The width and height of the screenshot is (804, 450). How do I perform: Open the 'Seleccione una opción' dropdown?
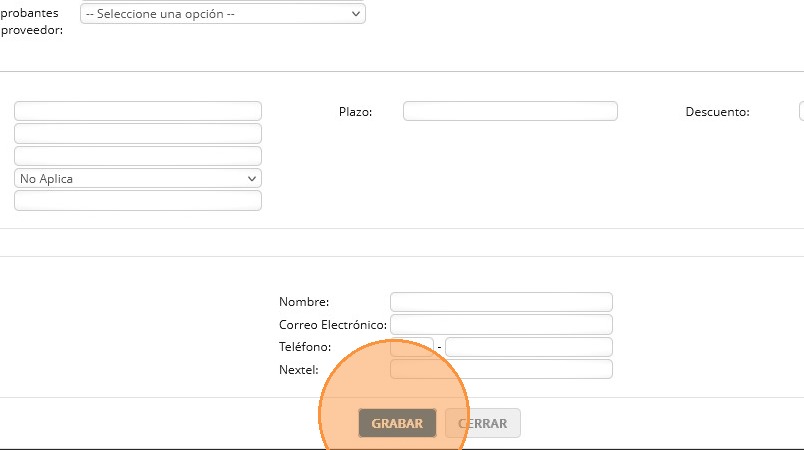coord(222,14)
